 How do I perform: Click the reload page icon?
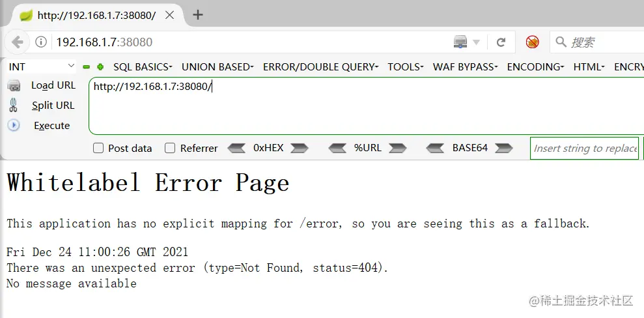501,42
